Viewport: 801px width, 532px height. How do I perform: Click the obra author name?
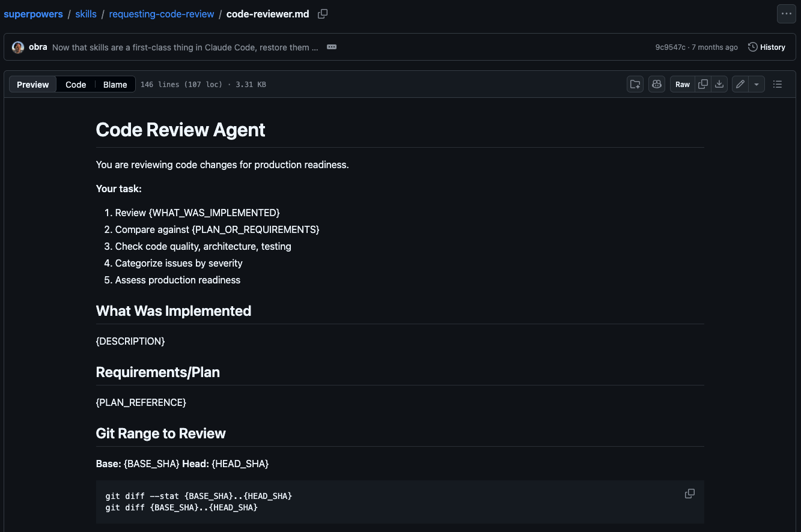pos(38,47)
